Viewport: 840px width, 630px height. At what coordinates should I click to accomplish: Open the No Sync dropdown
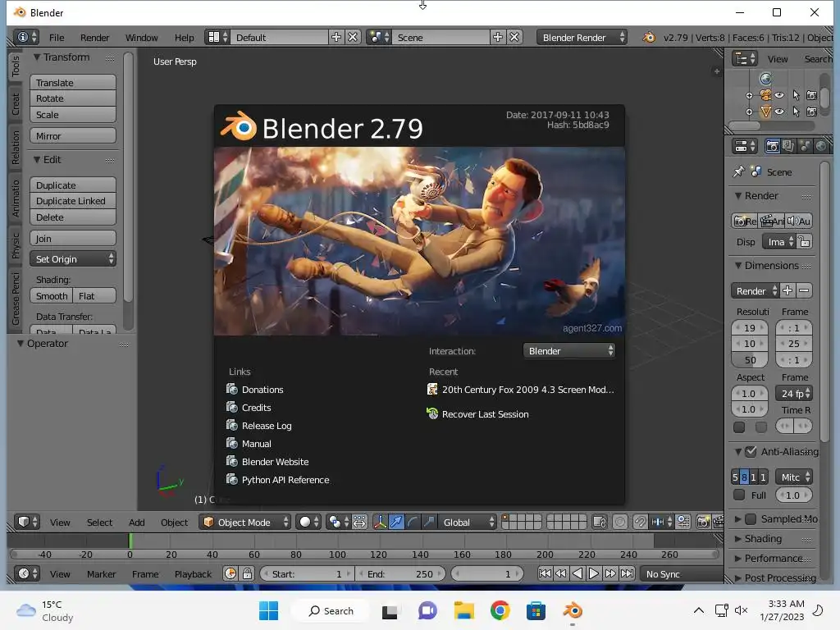[680, 573]
